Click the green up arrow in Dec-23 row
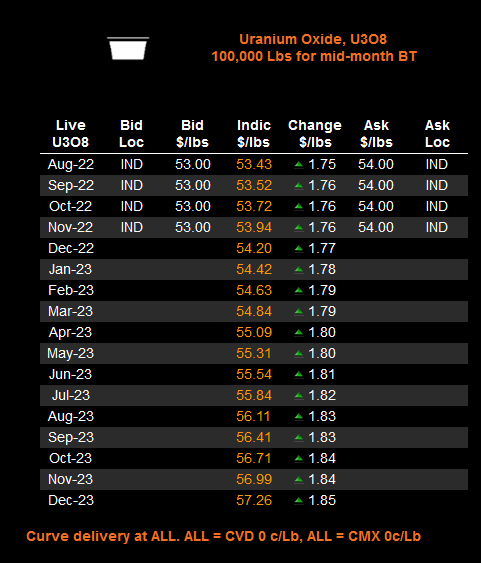The height and width of the screenshot is (563, 481). (299, 501)
